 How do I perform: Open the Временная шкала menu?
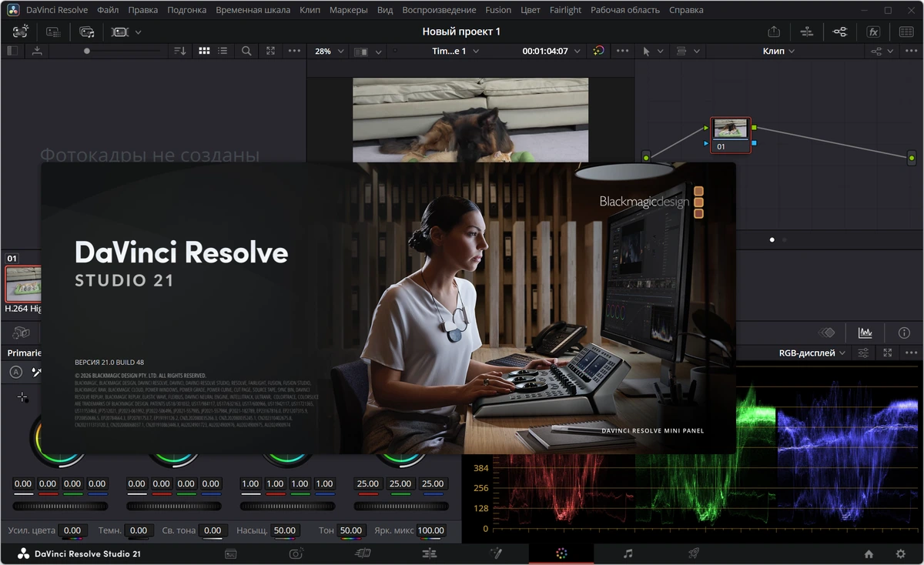[x=253, y=10]
